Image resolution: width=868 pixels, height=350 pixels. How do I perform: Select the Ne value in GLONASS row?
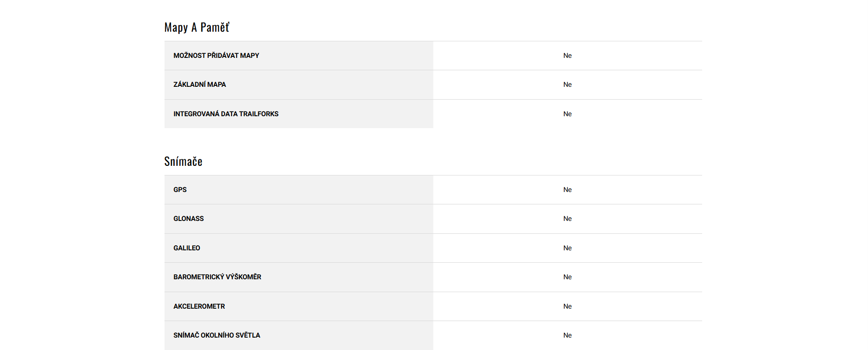(x=567, y=219)
